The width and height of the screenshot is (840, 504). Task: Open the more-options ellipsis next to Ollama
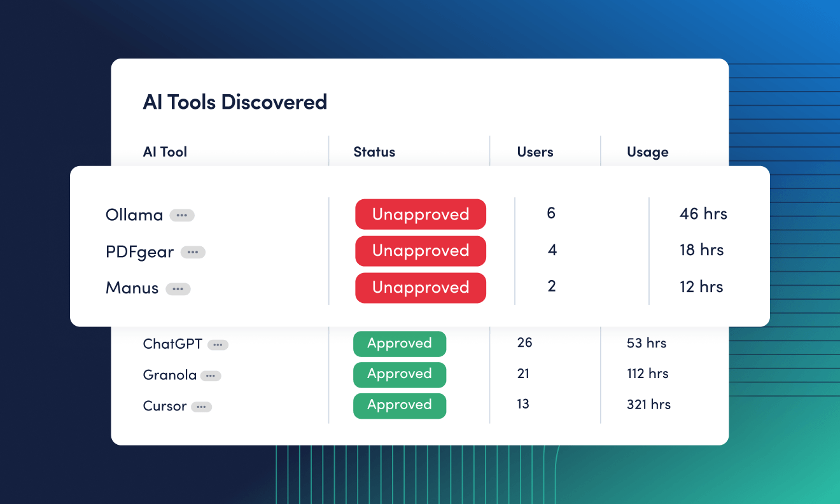[x=182, y=216]
